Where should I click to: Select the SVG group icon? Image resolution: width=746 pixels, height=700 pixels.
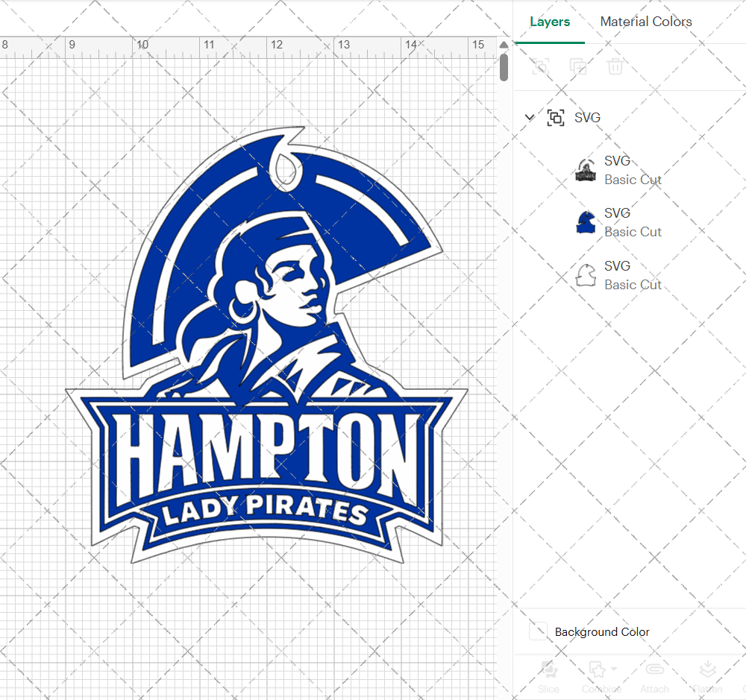point(556,118)
